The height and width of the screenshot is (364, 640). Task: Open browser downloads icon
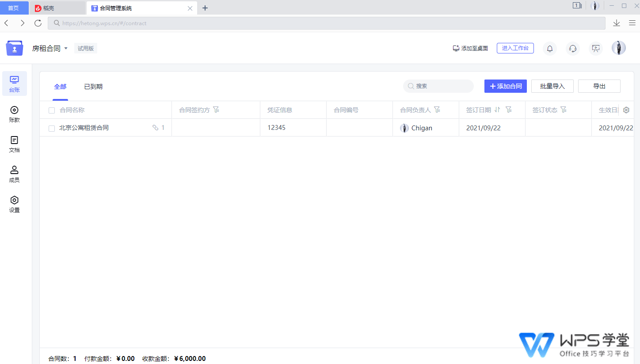[617, 23]
